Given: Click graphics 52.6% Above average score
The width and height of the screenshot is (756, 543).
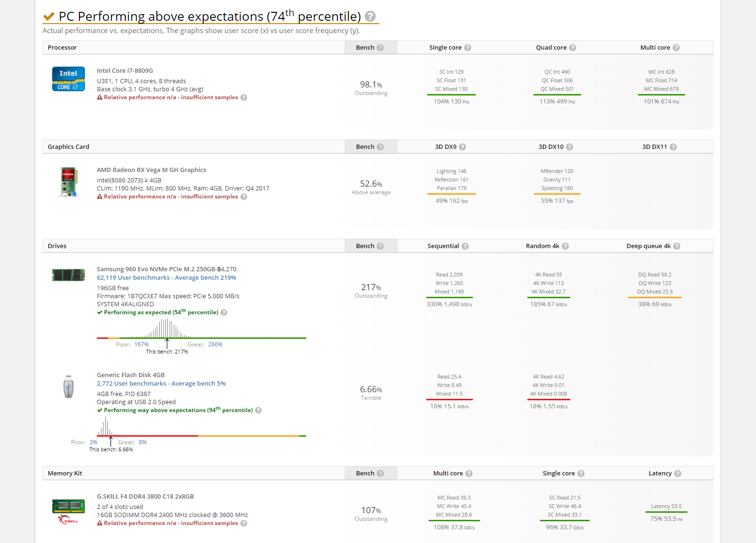Looking at the screenshot, I should [x=371, y=188].
